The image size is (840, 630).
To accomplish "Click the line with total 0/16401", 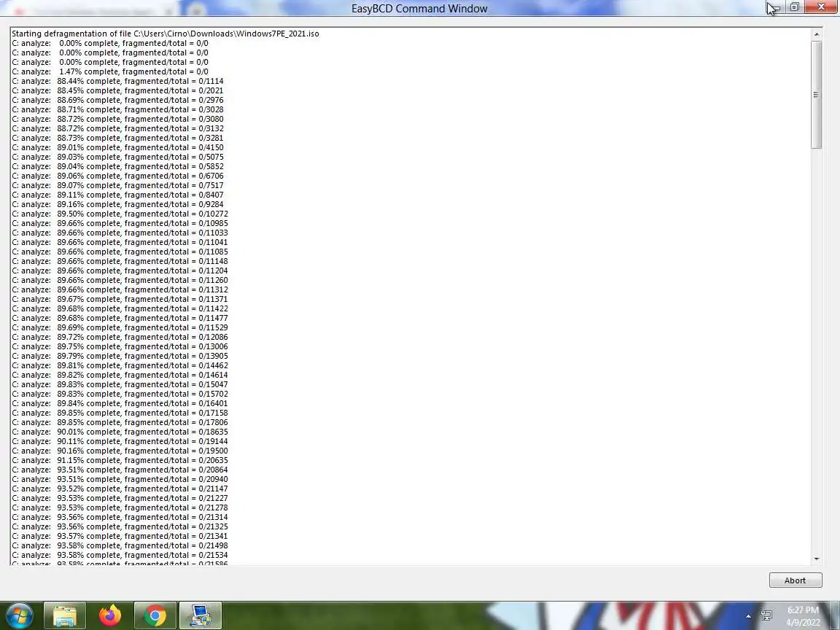I will [x=120, y=403].
